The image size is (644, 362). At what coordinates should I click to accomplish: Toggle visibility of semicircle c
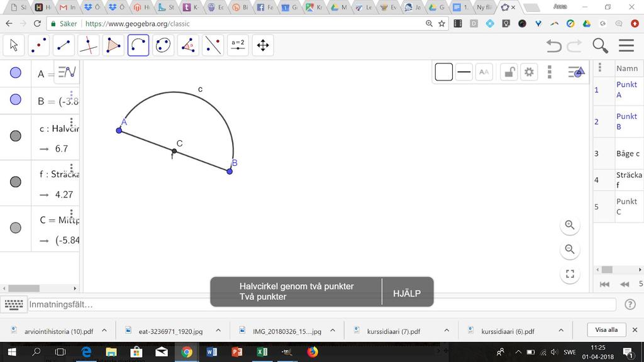coord(16,136)
